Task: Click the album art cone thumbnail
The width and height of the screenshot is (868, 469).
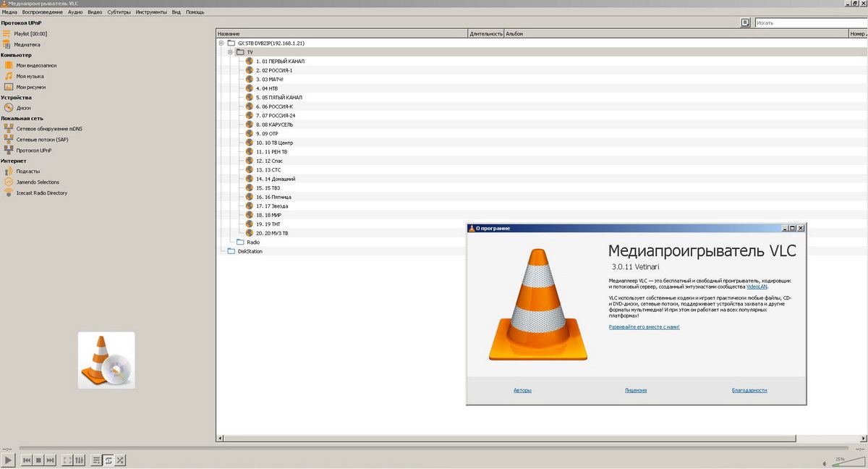Action: pos(106,360)
